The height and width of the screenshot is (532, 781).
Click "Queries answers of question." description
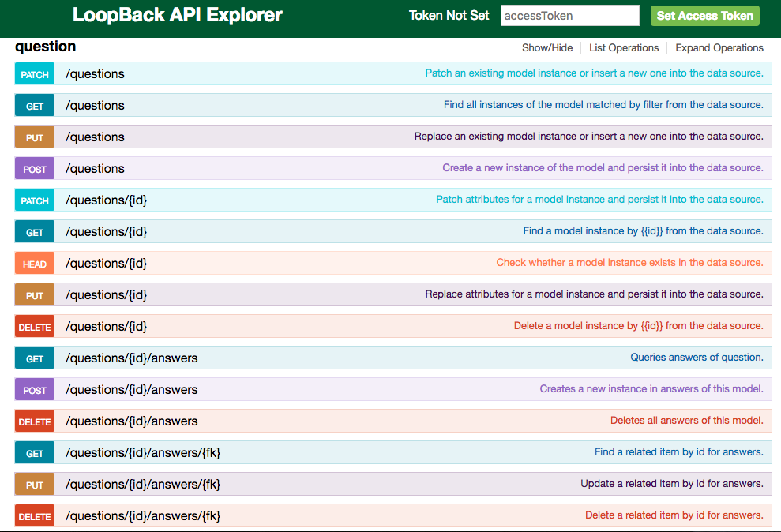click(x=697, y=358)
